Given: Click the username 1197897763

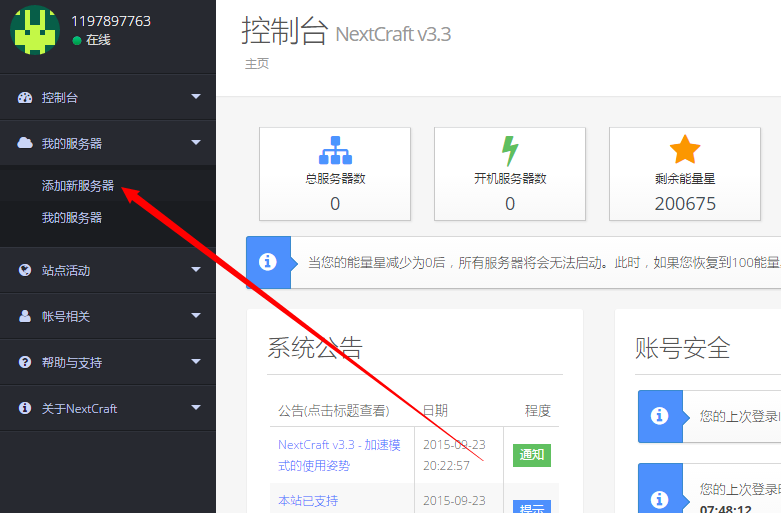Looking at the screenshot, I should 111,21.
